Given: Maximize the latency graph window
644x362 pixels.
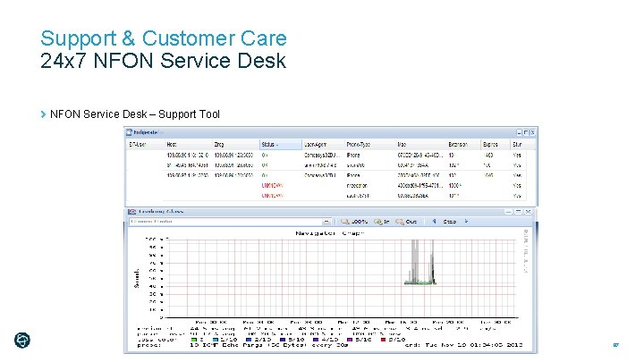Looking at the screenshot, I should tap(518, 212).
